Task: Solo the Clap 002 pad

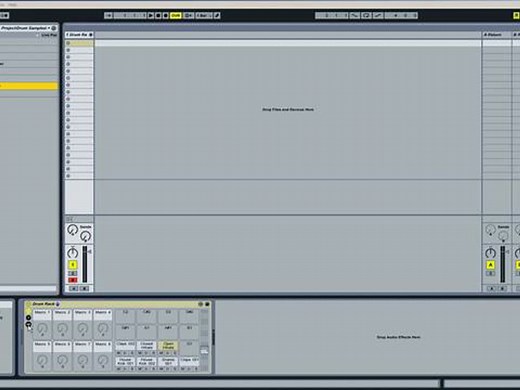Action: 132,353
